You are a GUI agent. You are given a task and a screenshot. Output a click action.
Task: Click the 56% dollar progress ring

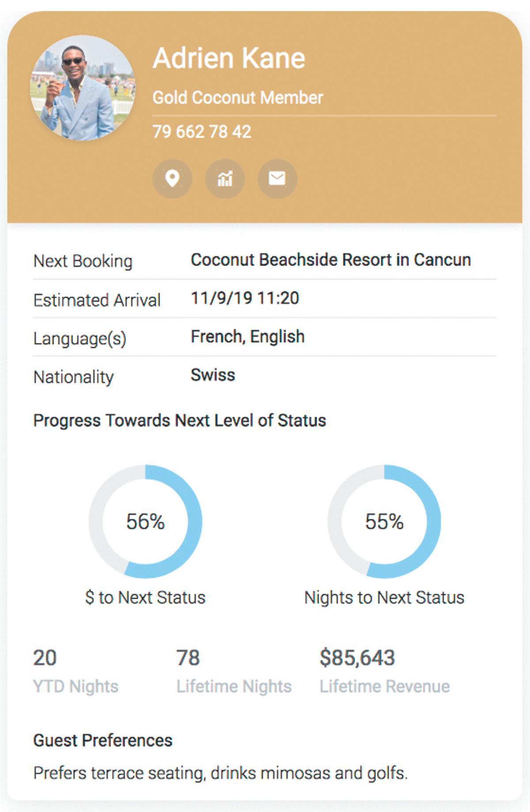[x=145, y=521]
